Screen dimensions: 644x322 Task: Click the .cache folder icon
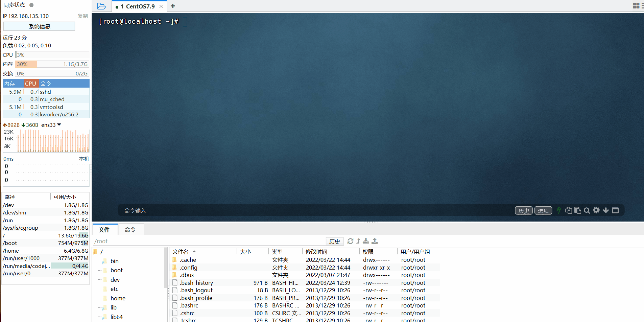[174, 260]
